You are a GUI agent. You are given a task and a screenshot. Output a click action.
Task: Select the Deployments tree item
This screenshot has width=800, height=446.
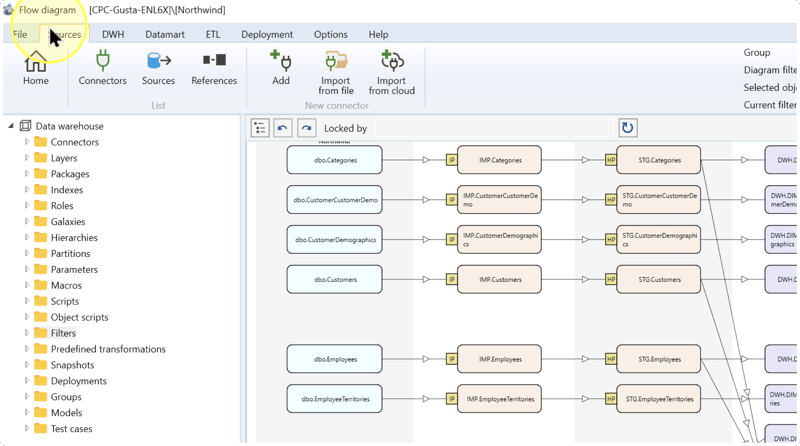click(x=79, y=381)
